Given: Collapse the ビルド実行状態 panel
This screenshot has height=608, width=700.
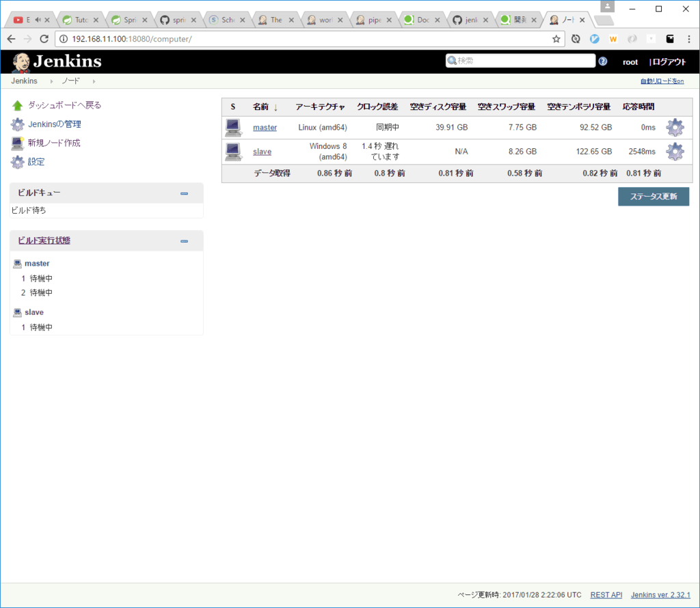Looking at the screenshot, I should coord(184,241).
